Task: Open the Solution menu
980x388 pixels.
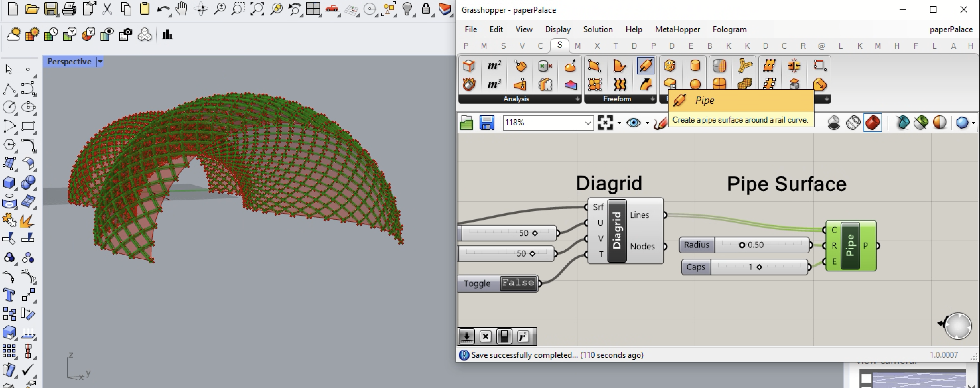Action: click(598, 29)
